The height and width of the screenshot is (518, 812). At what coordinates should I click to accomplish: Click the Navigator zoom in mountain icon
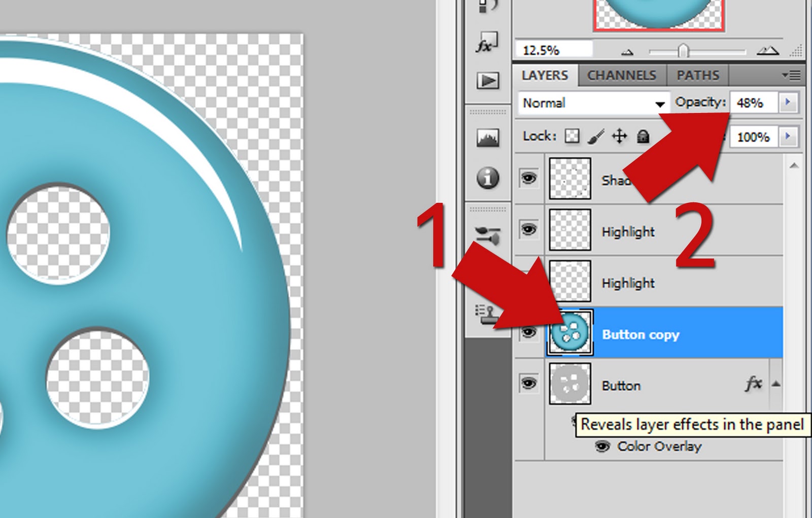[767, 50]
